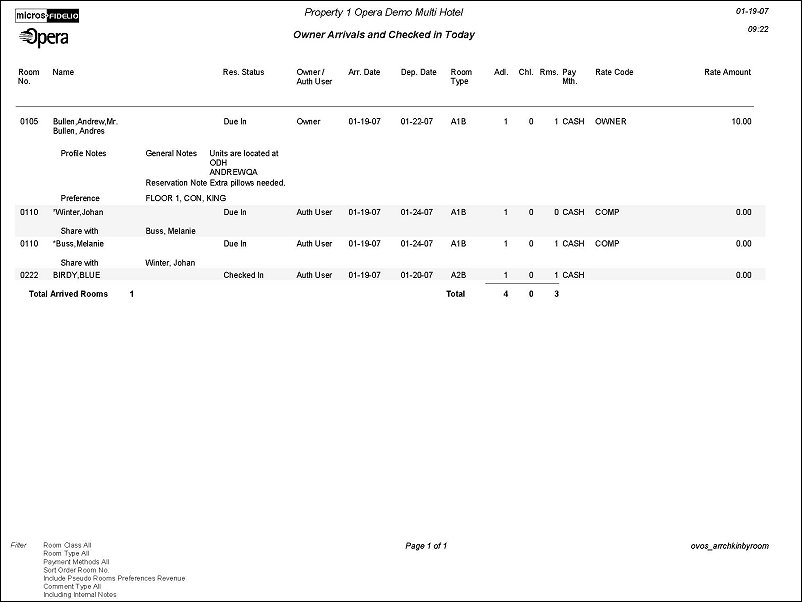Select the OWNER rate code entry
Viewport: 802px width, 602px height.
(x=610, y=121)
